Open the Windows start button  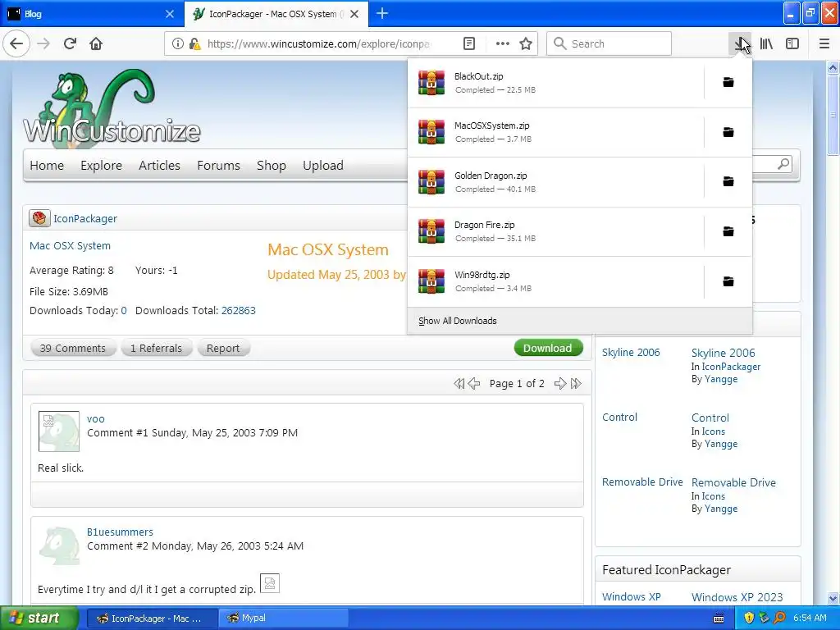click(x=39, y=619)
